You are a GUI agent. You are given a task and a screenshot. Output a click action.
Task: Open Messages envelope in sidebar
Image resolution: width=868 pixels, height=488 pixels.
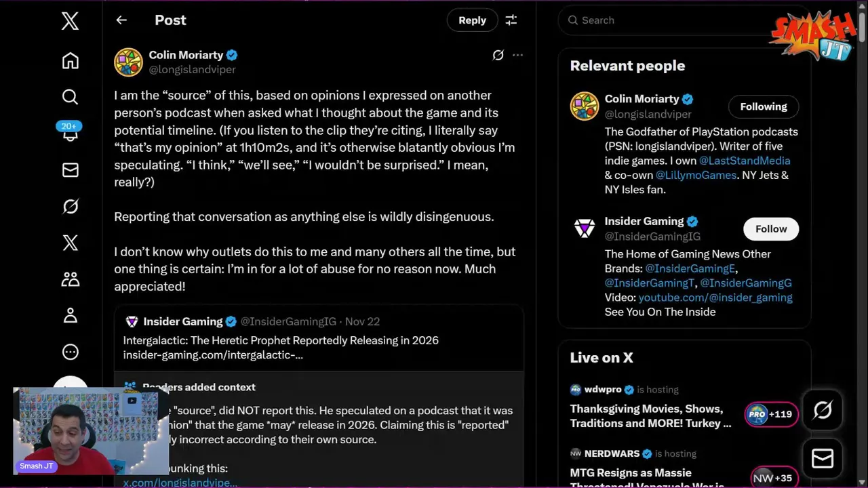pos(70,170)
